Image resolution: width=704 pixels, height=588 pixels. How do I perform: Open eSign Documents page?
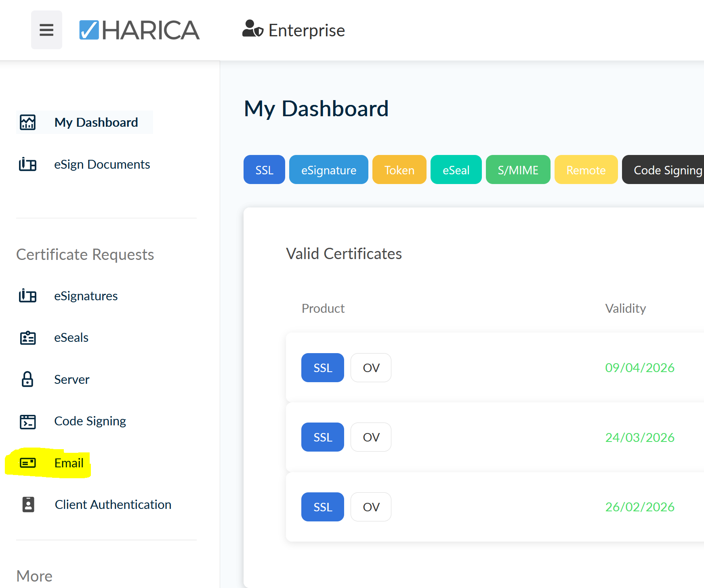[102, 164]
